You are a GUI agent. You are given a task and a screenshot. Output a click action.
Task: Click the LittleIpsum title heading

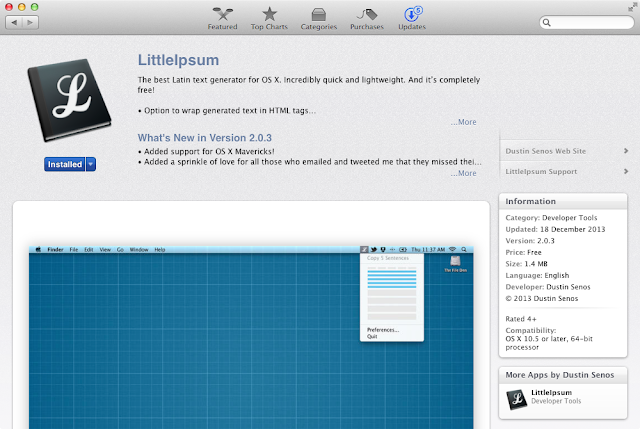(x=178, y=60)
